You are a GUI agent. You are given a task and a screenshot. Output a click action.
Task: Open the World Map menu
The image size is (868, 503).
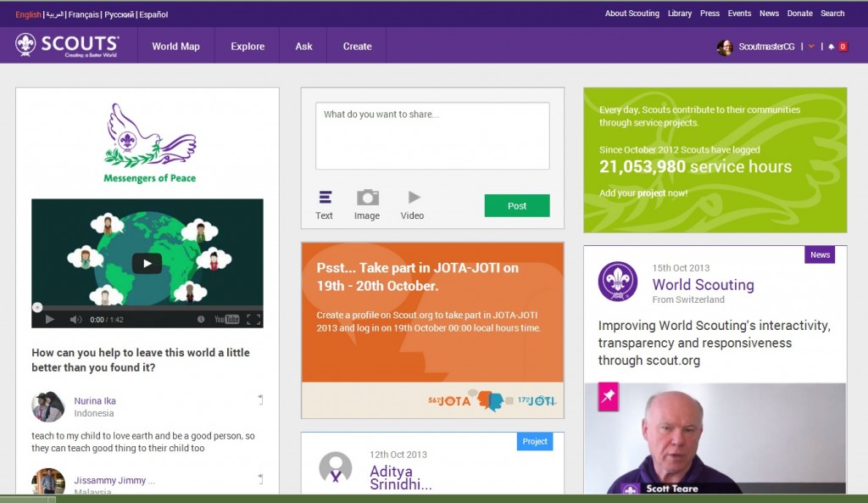(x=175, y=47)
